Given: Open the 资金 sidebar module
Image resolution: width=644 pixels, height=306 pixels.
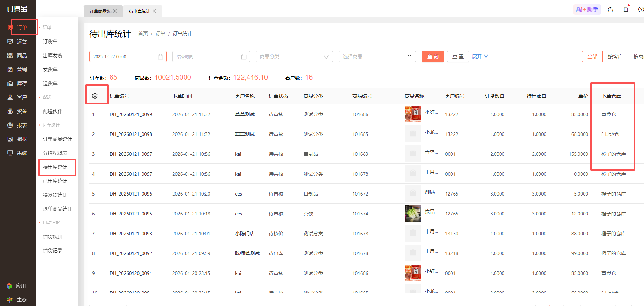Looking at the screenshot, I should point(17,111).
